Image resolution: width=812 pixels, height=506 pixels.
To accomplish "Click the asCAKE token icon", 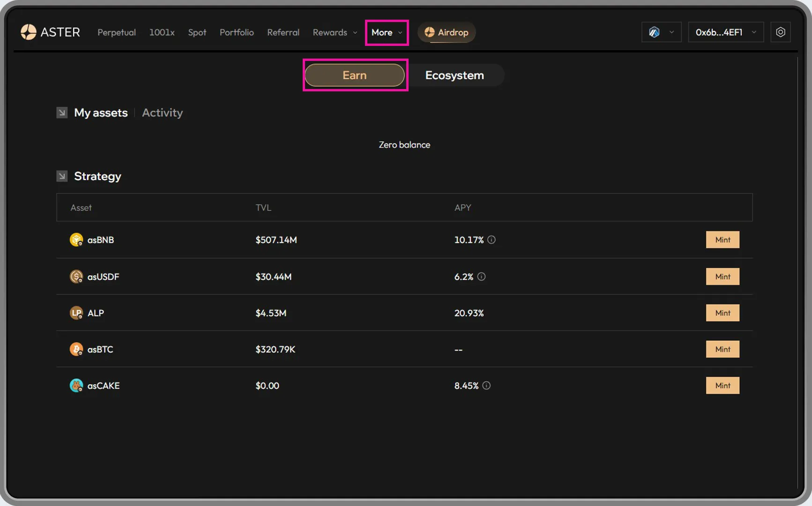I will [76, 386].
